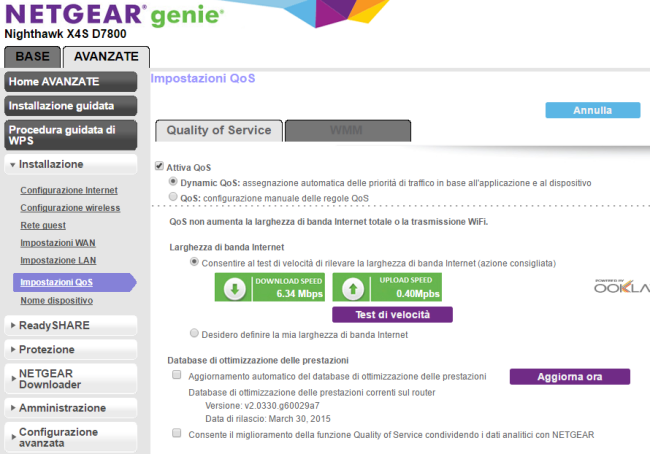The width and height of the screenshot is (650, 454).
Task: Open Installazione guidata menu item
Action: click(x=70, y=106)
